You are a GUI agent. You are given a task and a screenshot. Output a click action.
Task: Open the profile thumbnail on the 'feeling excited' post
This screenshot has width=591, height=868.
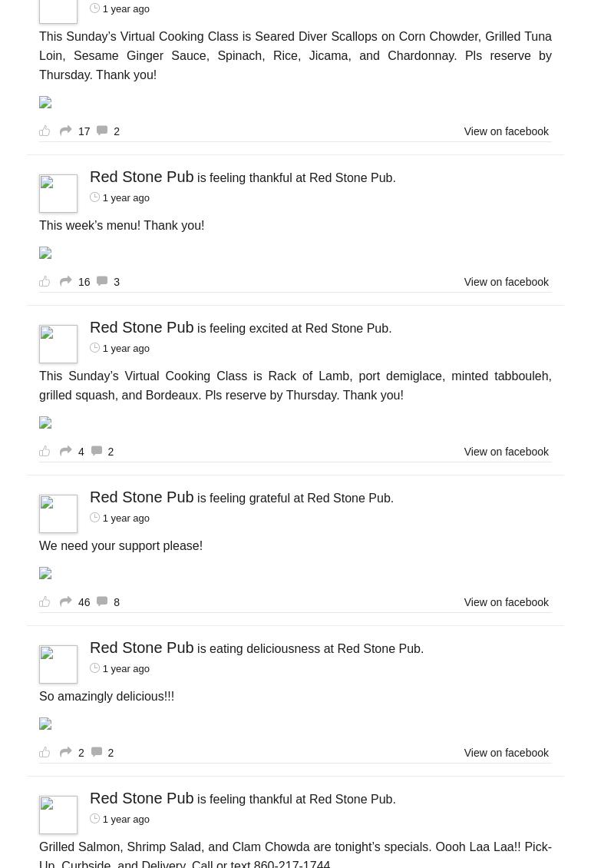(x=58, y=343)
